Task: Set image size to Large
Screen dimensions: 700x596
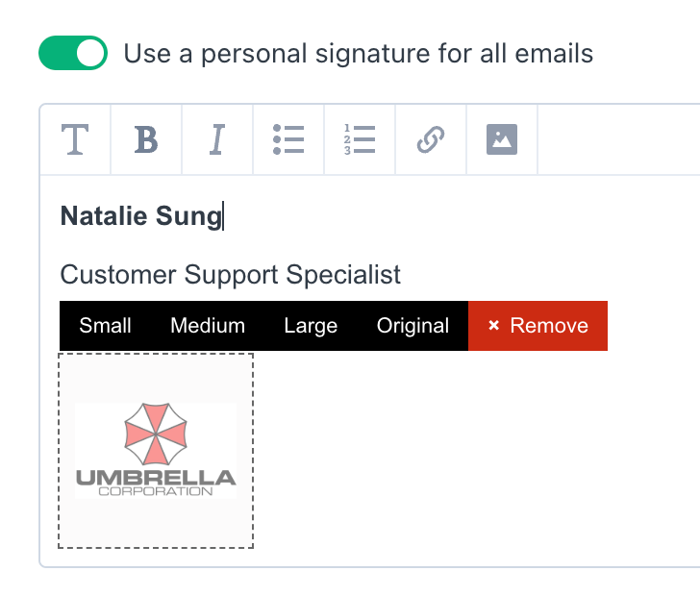Action: (x=311, y=326)
